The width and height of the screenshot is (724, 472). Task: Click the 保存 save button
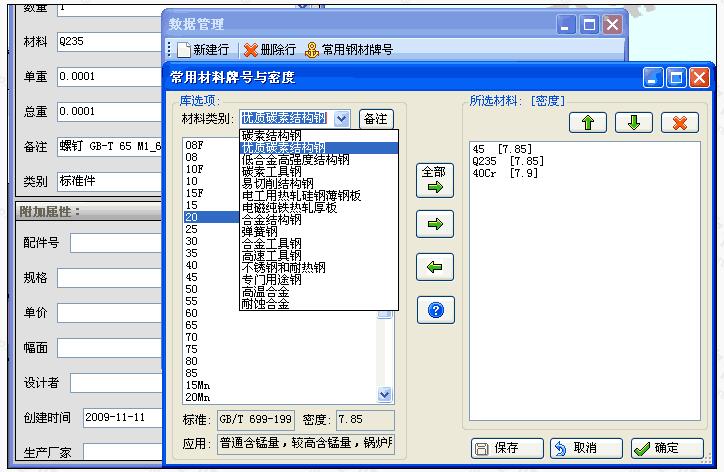(507, 449)
